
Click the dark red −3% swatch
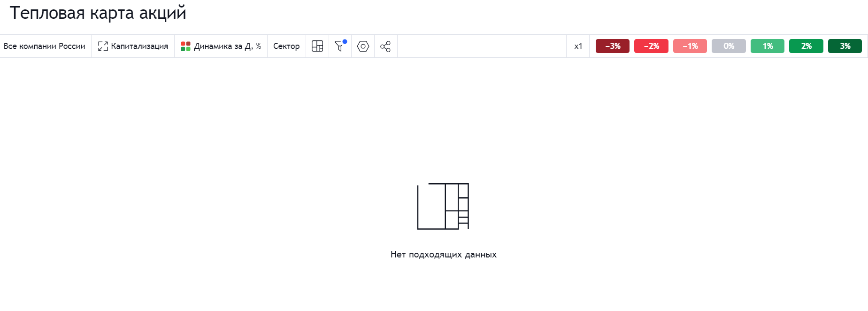click(613, 46)
